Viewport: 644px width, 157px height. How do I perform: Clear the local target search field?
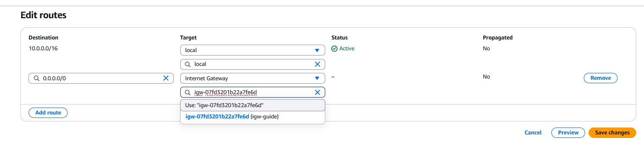317,64
